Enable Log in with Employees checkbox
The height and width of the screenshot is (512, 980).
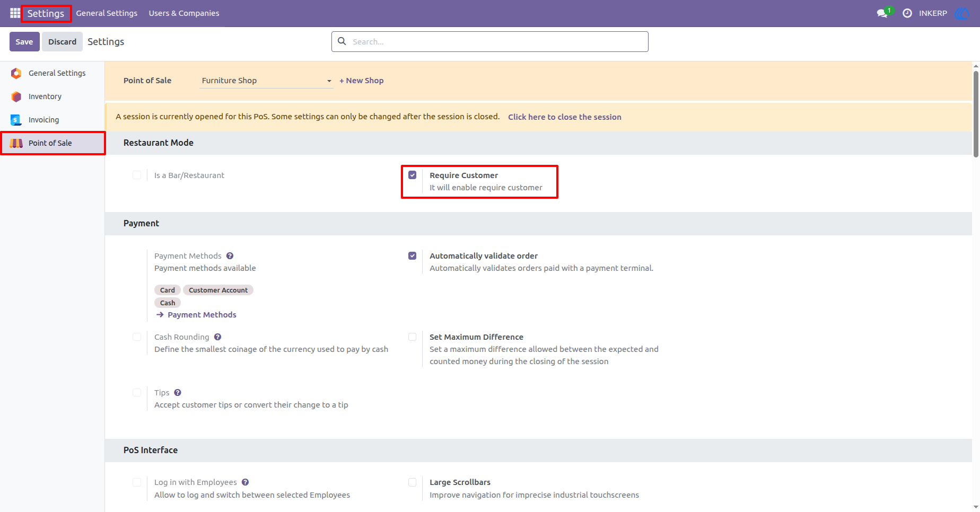[137, 482]
